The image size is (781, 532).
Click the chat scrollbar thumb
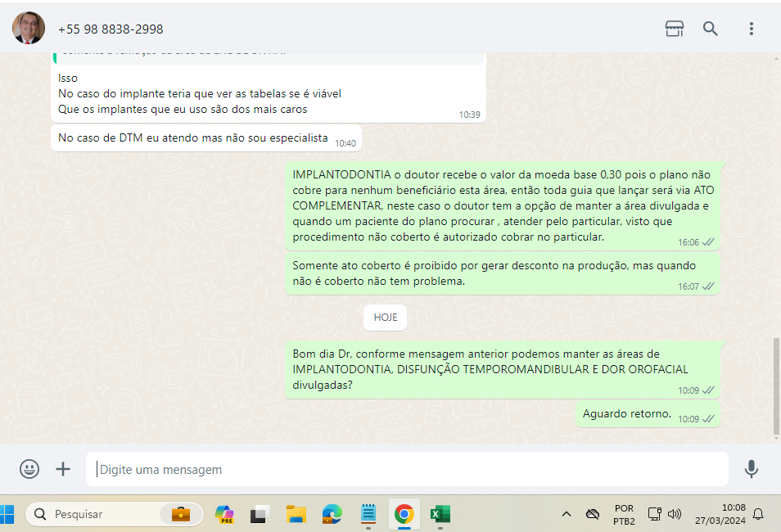[776, 386]
